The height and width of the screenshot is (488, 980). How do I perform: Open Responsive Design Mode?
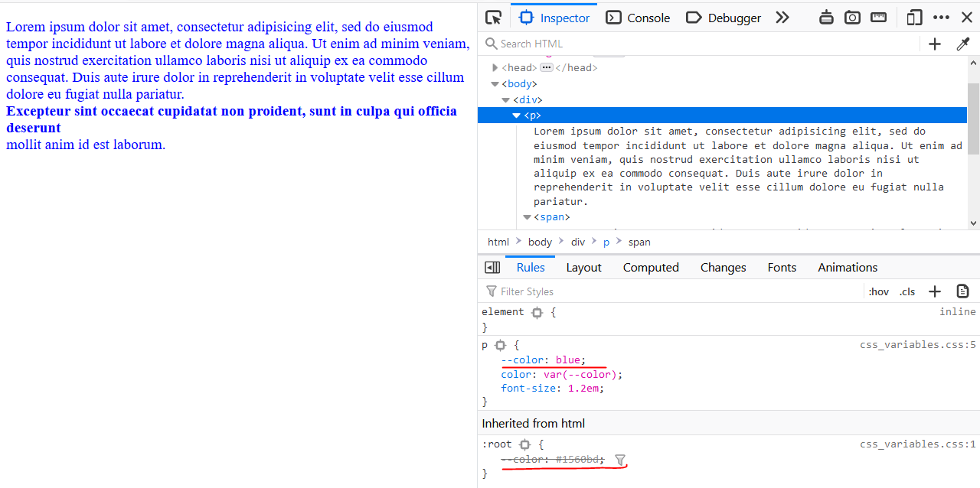pyautogui.click(x=914, y=18)
